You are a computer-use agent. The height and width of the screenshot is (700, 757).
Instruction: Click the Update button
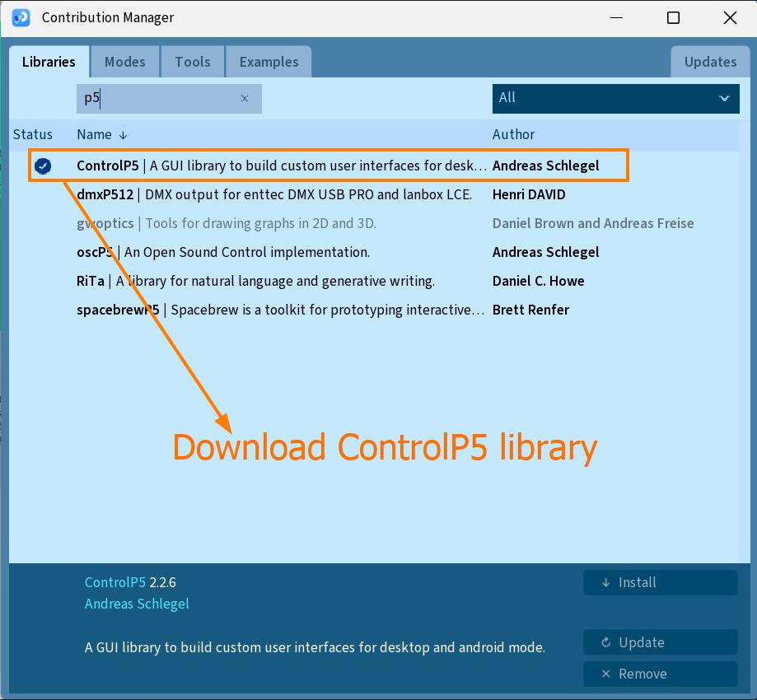(661, 642)
